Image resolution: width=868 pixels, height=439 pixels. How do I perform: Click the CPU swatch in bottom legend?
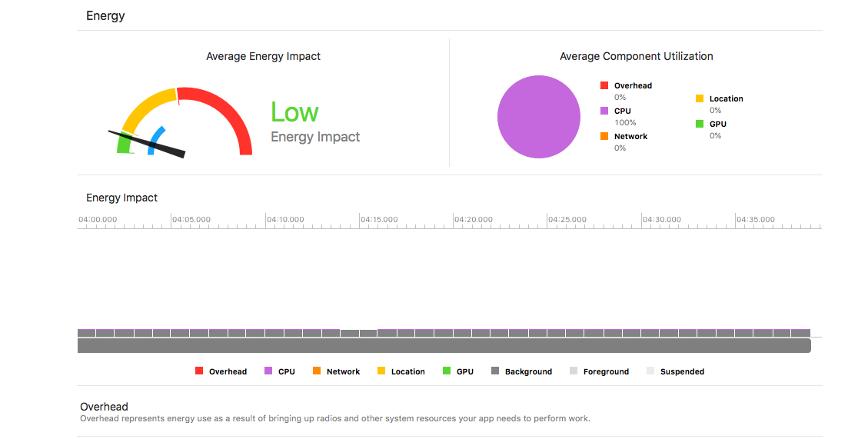(268, 371)
